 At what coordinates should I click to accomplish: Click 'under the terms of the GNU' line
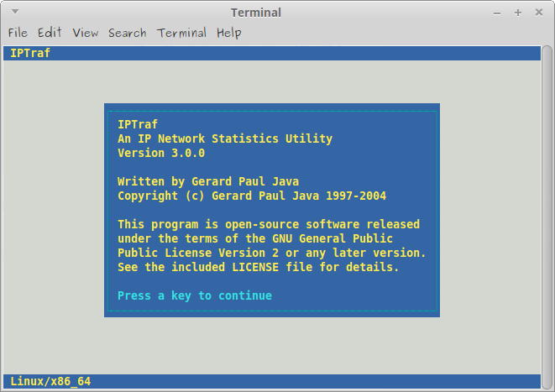pyautogui.click(x=255, y=238)
